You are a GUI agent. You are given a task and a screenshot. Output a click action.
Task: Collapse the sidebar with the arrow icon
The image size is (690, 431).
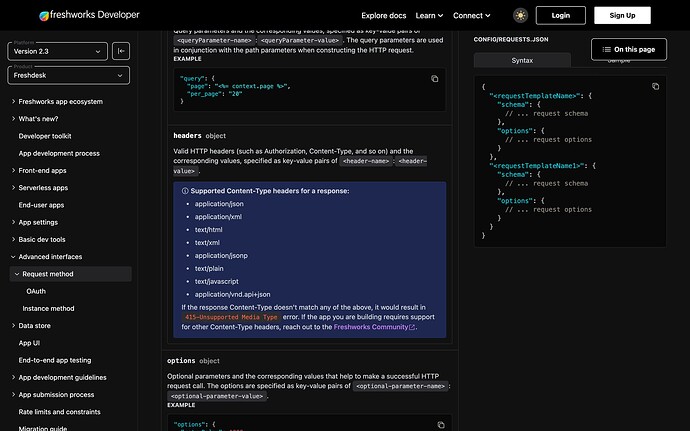(121, 51)
